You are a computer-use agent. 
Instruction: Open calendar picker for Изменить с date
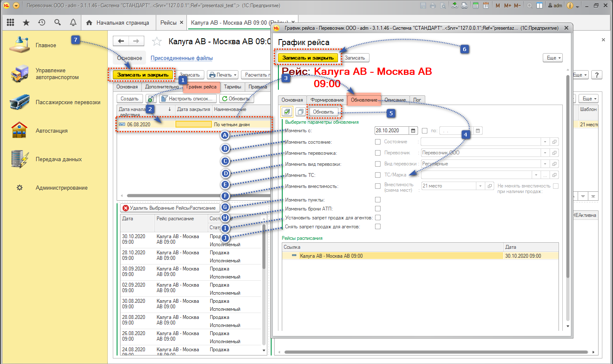coord(413,131)
